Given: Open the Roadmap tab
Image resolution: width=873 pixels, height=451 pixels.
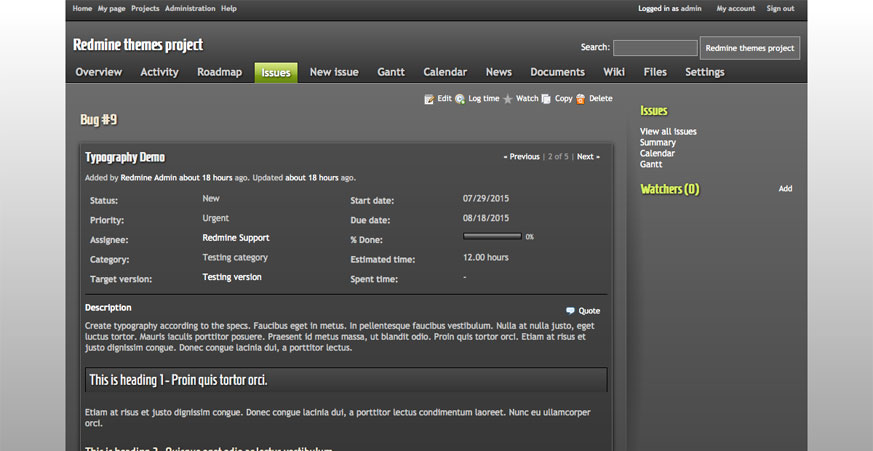Looking at the screenshot, I should point(219,72).
